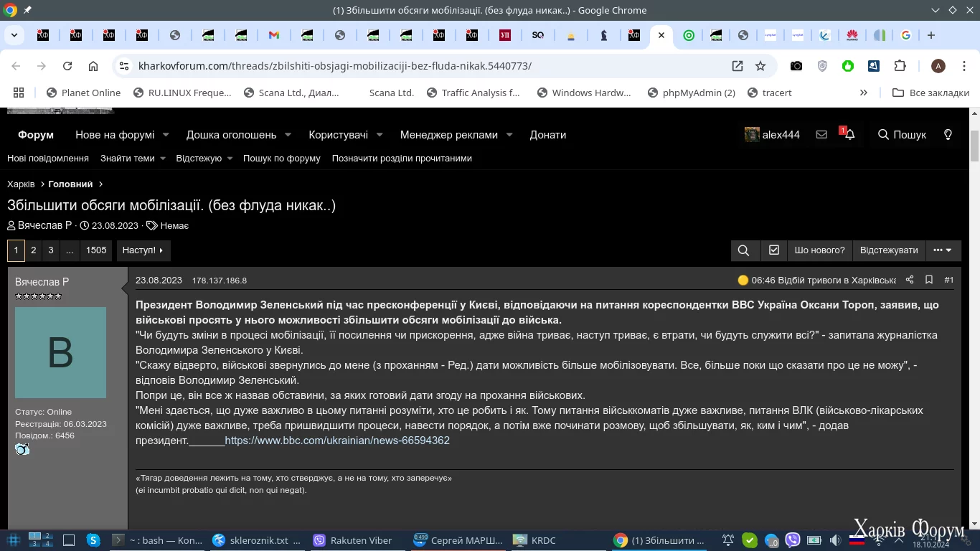Bookmark this page with the star icon
The height and width of the screenshot is (551, 980).
click(x=760, y=66)
